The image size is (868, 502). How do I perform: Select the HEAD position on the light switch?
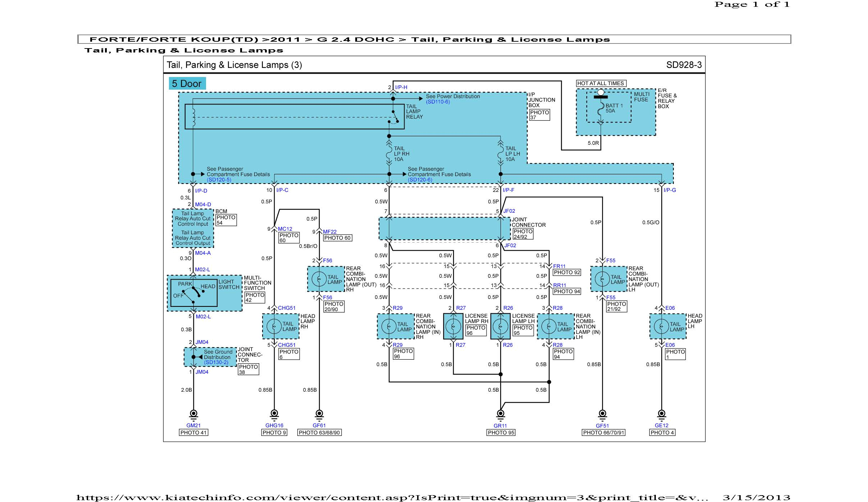coord(208,286)
